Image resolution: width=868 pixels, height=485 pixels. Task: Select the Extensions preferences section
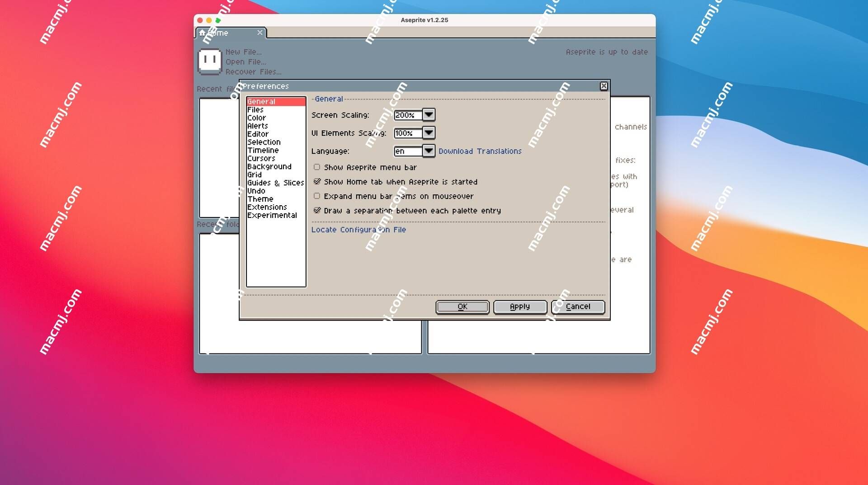[x=276, y=207]
